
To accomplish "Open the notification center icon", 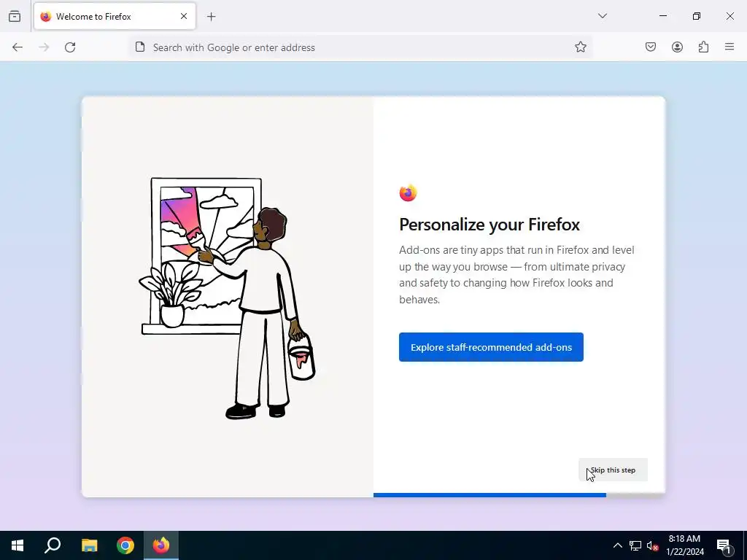I will tap(724, 545).
